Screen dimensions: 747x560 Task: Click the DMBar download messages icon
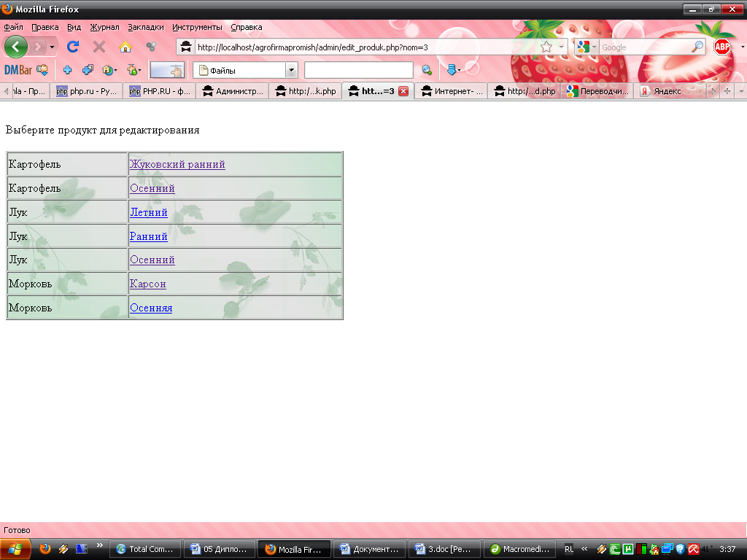42,70
